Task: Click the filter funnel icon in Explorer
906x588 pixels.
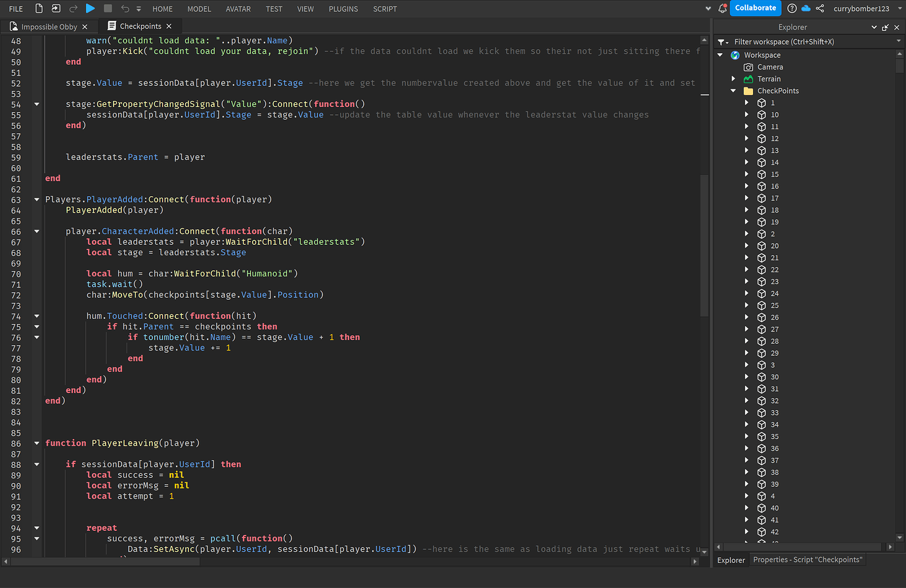Action: (722, 42)
